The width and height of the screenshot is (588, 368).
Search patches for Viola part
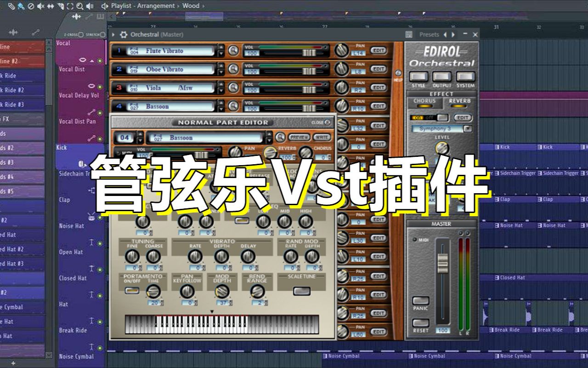pos(234,87)
